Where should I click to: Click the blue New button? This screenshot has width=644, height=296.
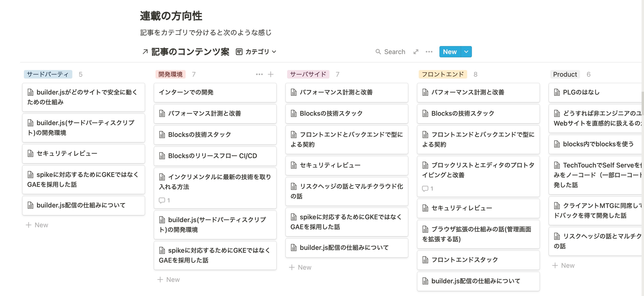(450, 52)
